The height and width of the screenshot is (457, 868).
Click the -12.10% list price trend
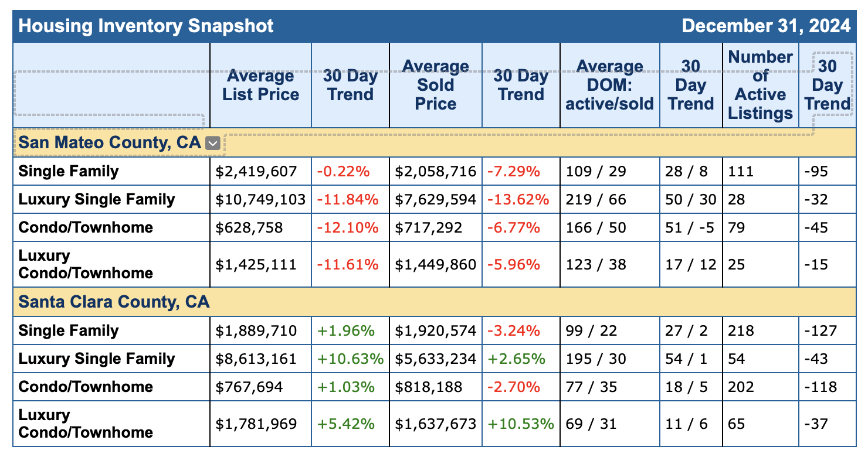point(348,227)
